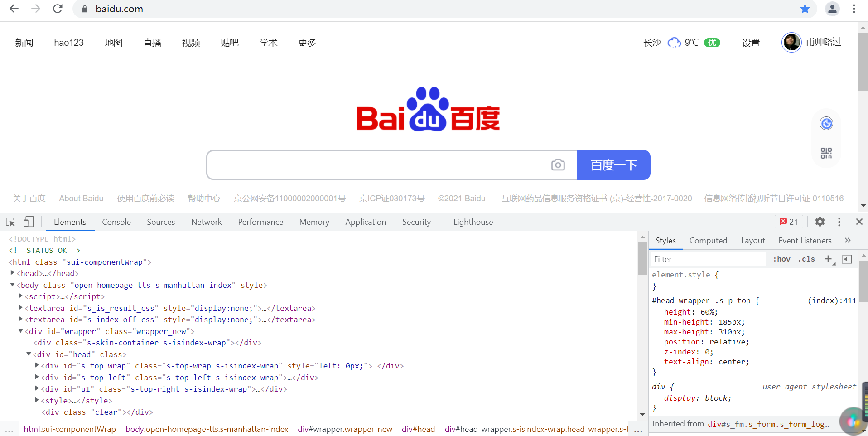Activate the inspect element picker in DevTools

[x=10, y=222]
